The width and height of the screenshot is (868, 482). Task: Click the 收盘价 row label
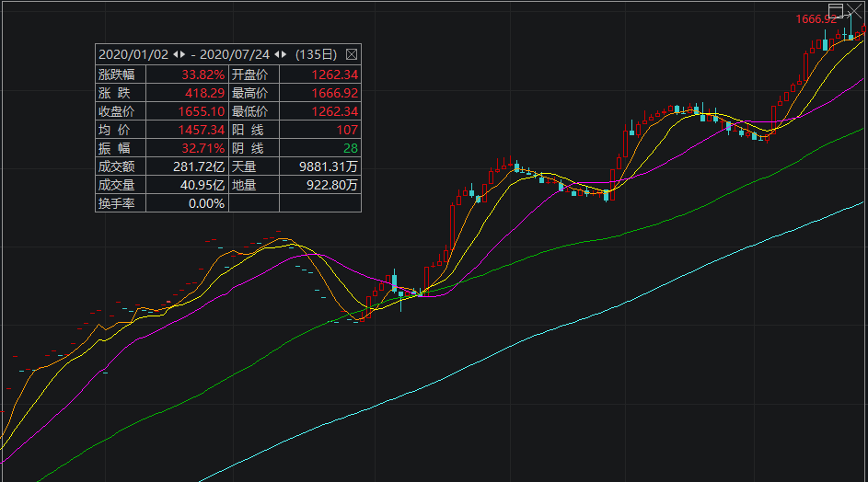tap(116, 111)
